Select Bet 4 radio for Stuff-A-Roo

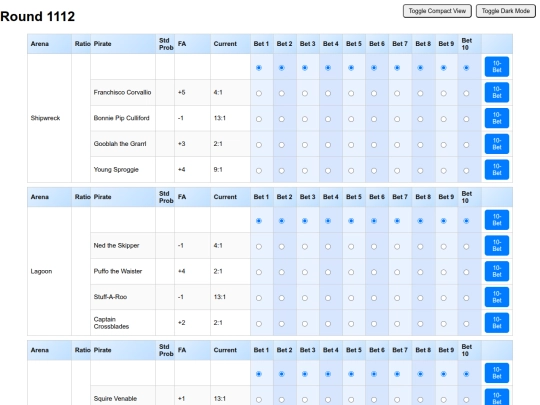[328, 298]
